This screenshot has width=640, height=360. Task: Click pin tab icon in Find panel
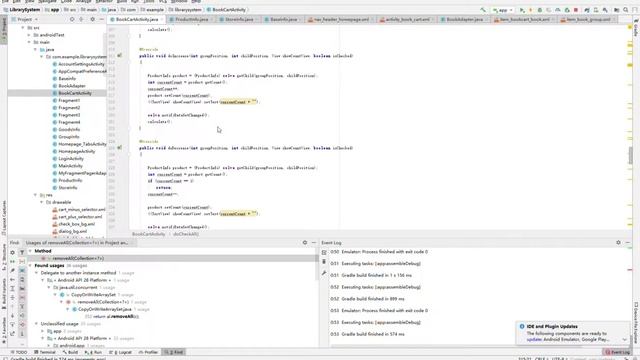click(12, 271)
